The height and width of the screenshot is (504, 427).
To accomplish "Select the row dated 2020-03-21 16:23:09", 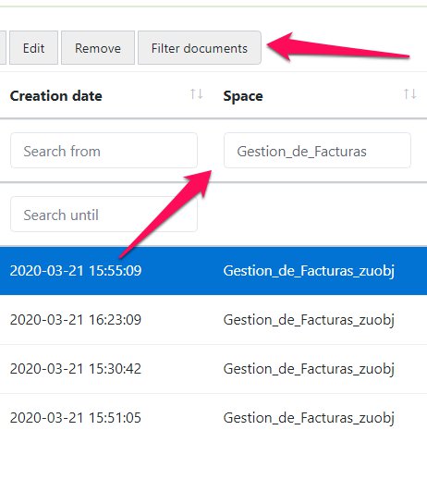I will (213, 320).
